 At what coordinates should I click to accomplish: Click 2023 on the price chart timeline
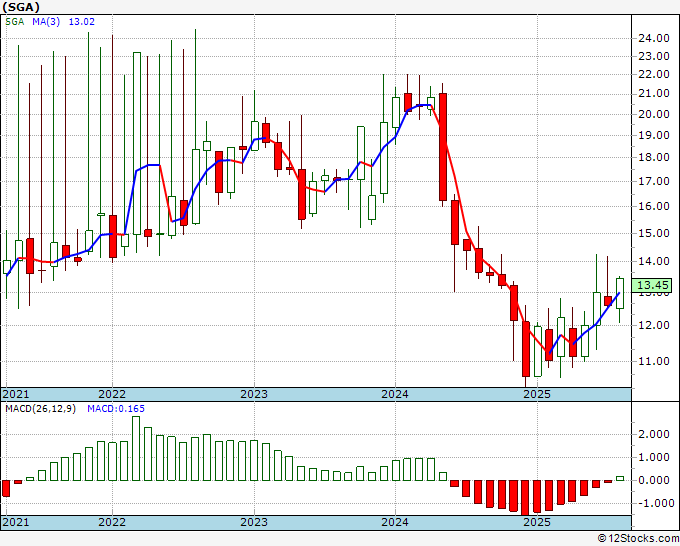point(254,394)
